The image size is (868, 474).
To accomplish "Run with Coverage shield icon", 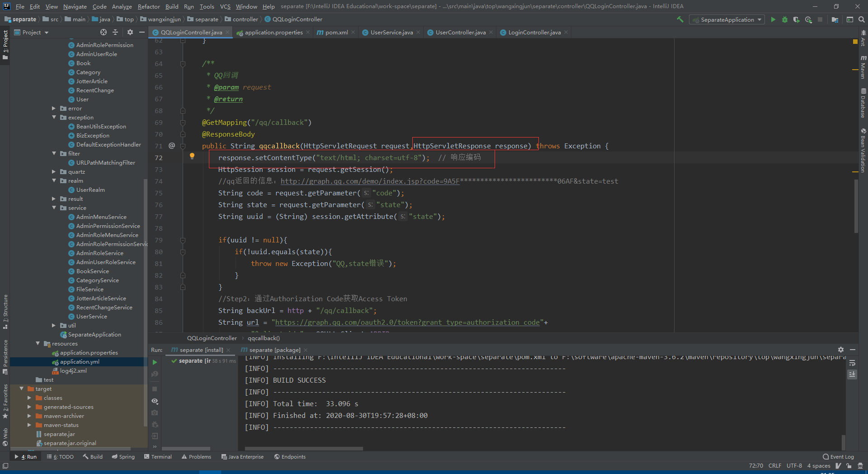I will pyautogui.click(x=797, y=19).
